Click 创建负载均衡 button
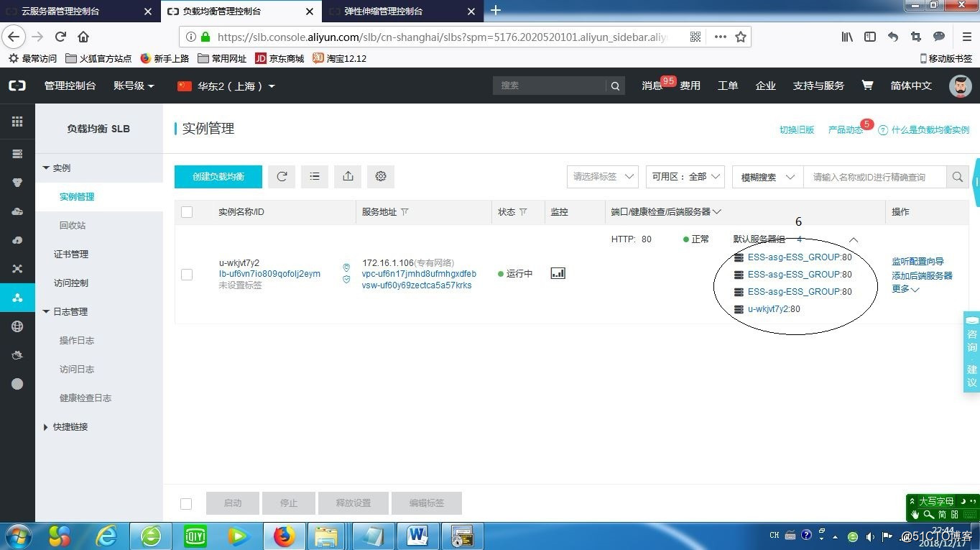 (218, 176)
